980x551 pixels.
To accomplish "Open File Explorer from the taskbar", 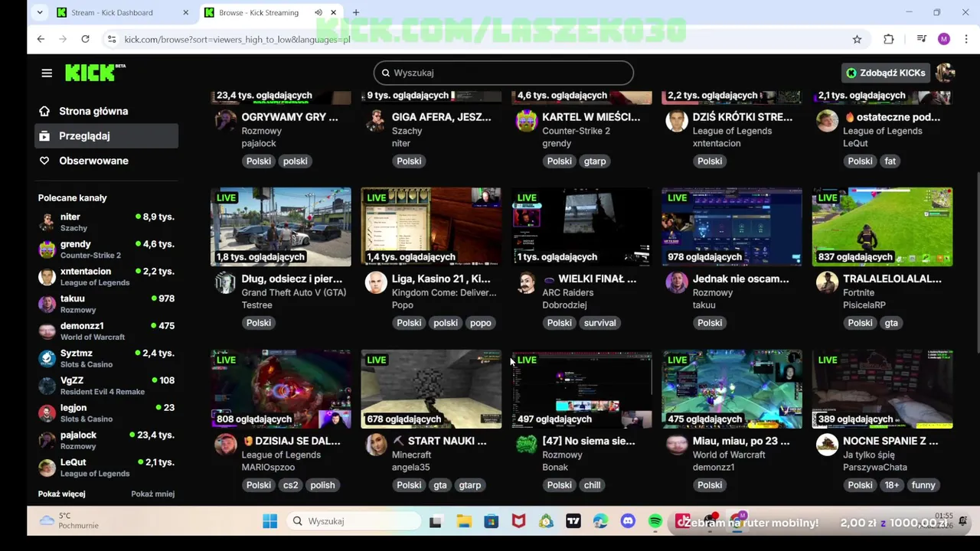I will (x=464, y=521).
